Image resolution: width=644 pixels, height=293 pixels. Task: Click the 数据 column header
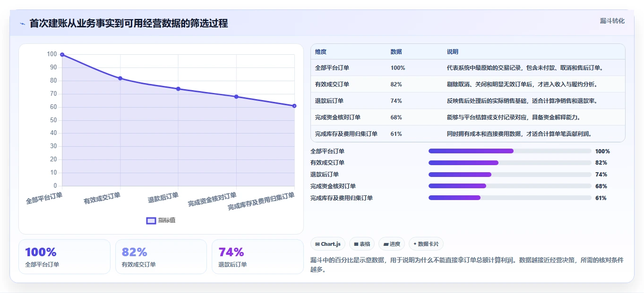[x=396, y=52]
